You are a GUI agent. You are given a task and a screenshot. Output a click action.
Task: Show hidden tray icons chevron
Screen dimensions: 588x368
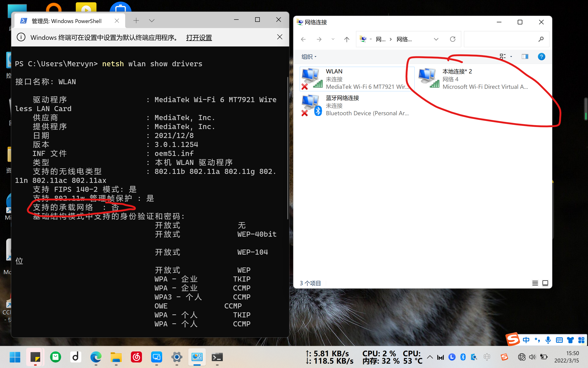[x=430, y=357]
